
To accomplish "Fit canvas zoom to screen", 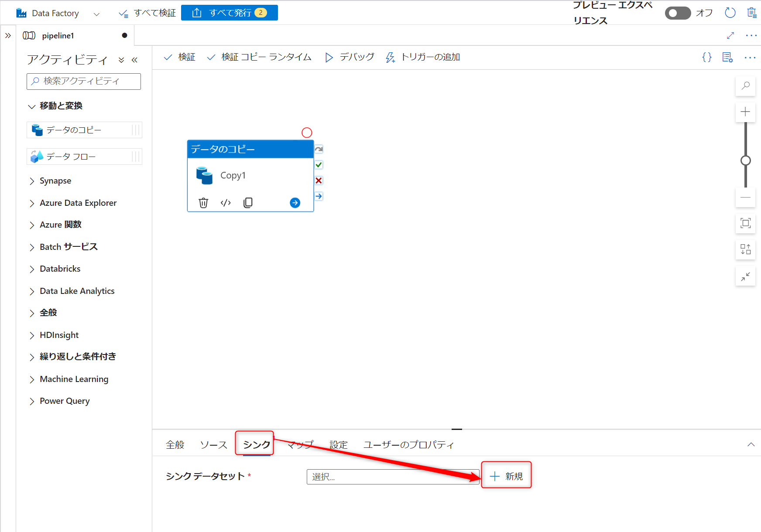I will (x=746, y=223).
